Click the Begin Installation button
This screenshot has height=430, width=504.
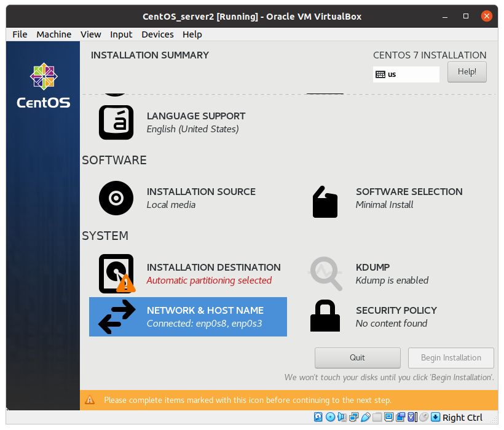(451, 357)
